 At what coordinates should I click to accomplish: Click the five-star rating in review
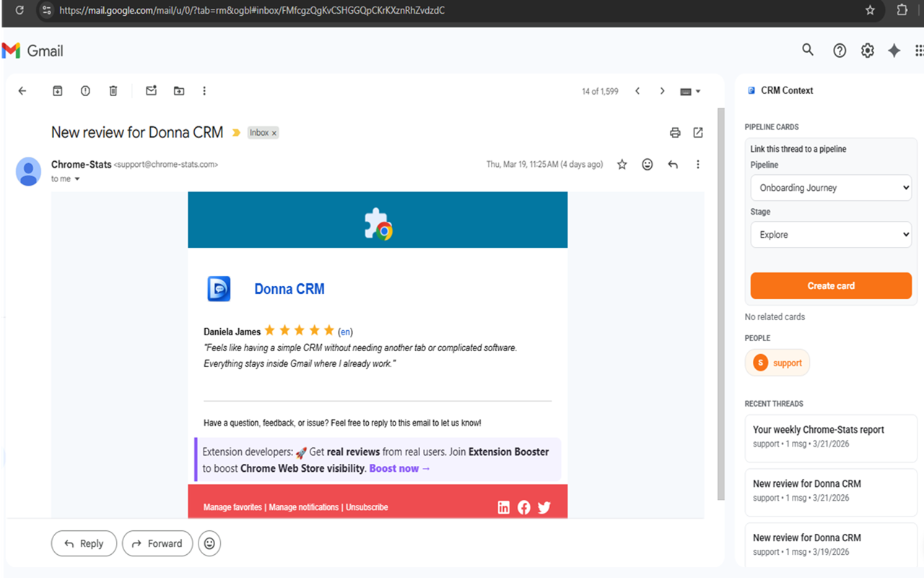pos(300,331)
